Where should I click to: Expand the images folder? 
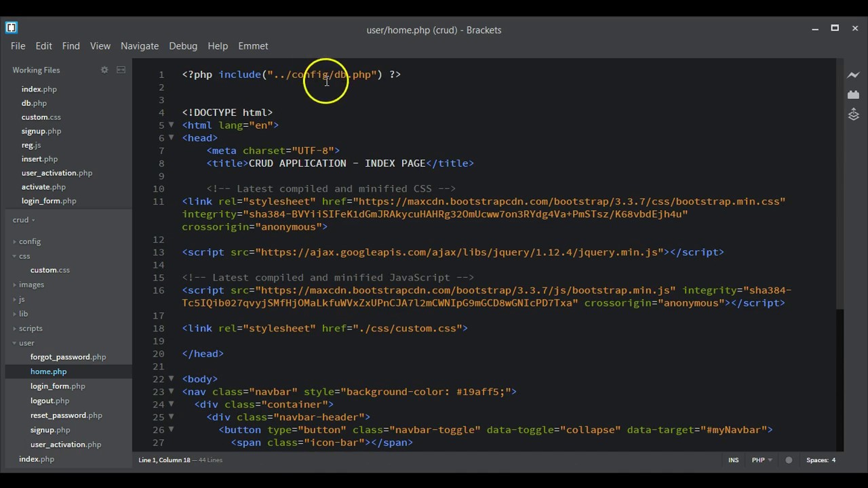coord(31,285)
